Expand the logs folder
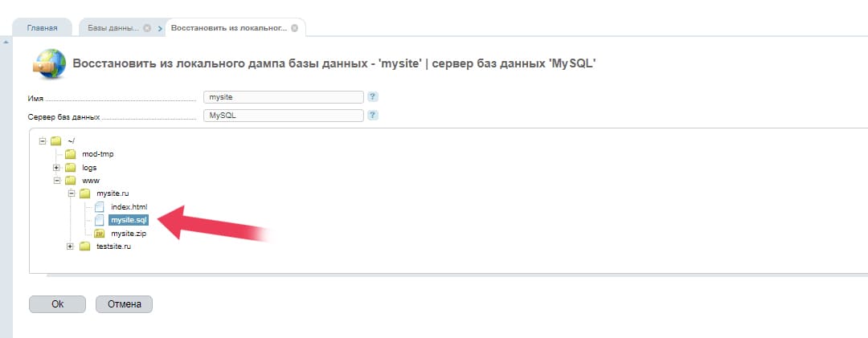This screenshot has width=868, height=338. coord(56,168)
